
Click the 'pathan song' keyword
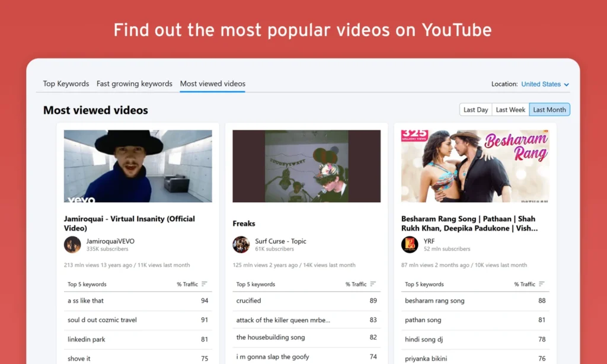(x=423, y=320)
